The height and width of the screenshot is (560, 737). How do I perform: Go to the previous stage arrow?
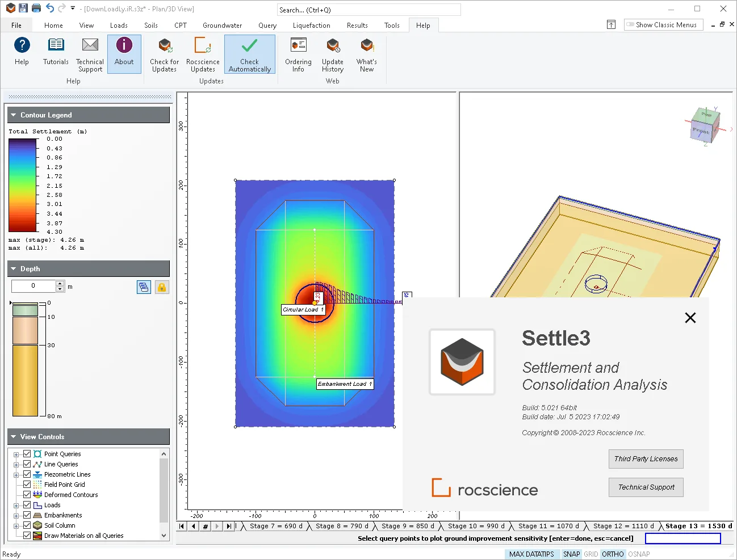tap(194, 526)
